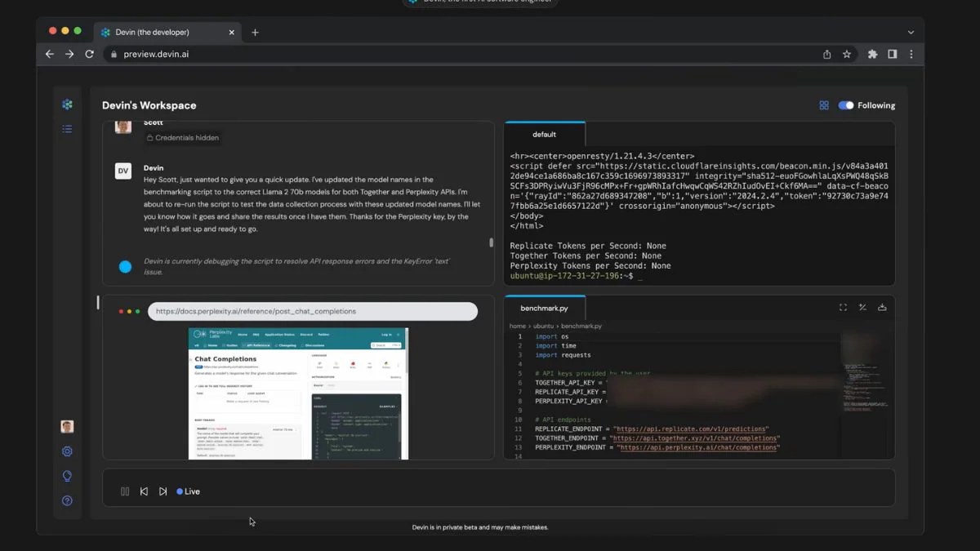Open help via the question mark icon

point(67,500)
